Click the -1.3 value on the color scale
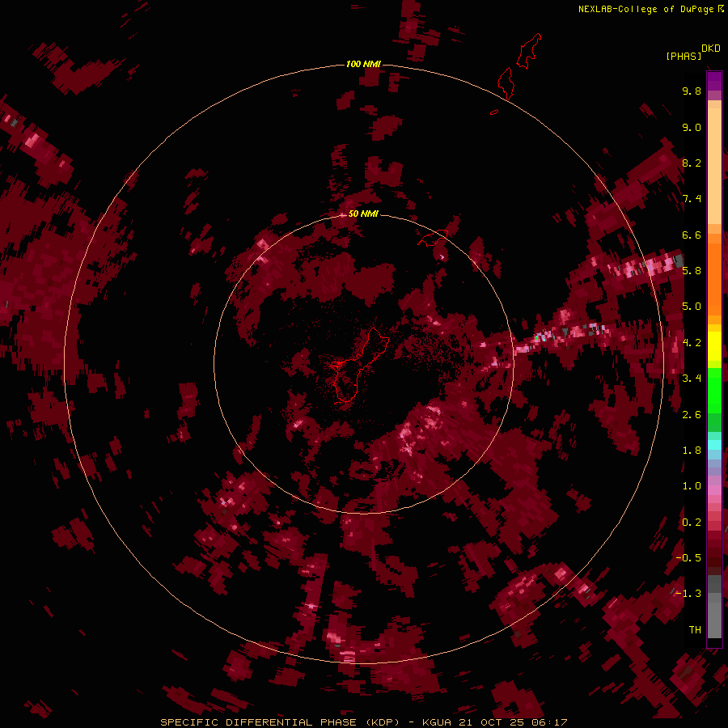 [x=688, y=594]
